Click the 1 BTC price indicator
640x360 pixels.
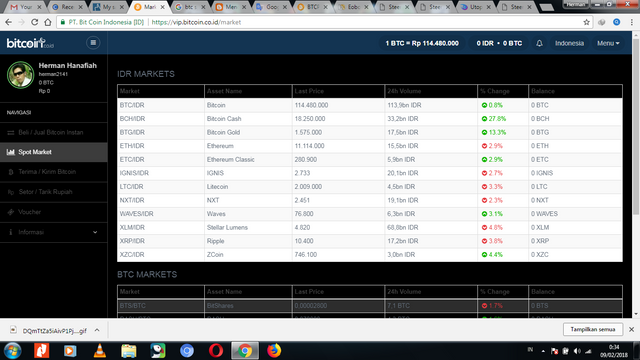422,43
